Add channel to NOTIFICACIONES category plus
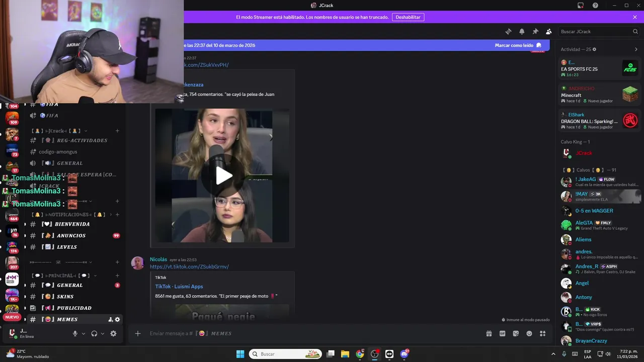The height and width of the screenshot is (362, 644). pyautogui.click(x=117, y=215)
